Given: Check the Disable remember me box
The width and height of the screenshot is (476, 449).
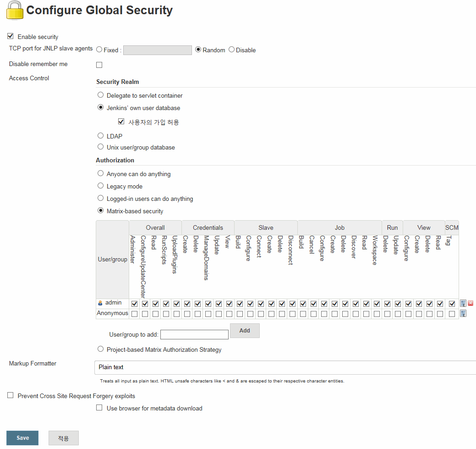Looking at the screenshot, I should (99, 65).
